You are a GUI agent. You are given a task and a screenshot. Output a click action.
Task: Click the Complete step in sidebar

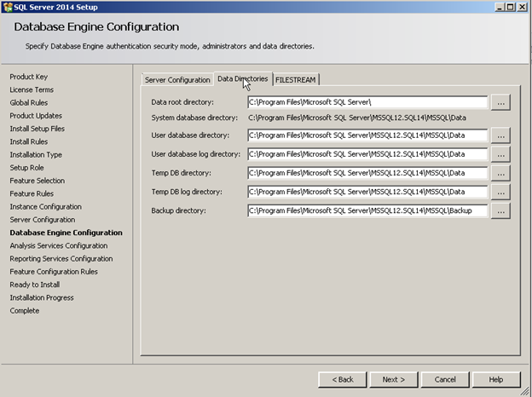(25, 311)
